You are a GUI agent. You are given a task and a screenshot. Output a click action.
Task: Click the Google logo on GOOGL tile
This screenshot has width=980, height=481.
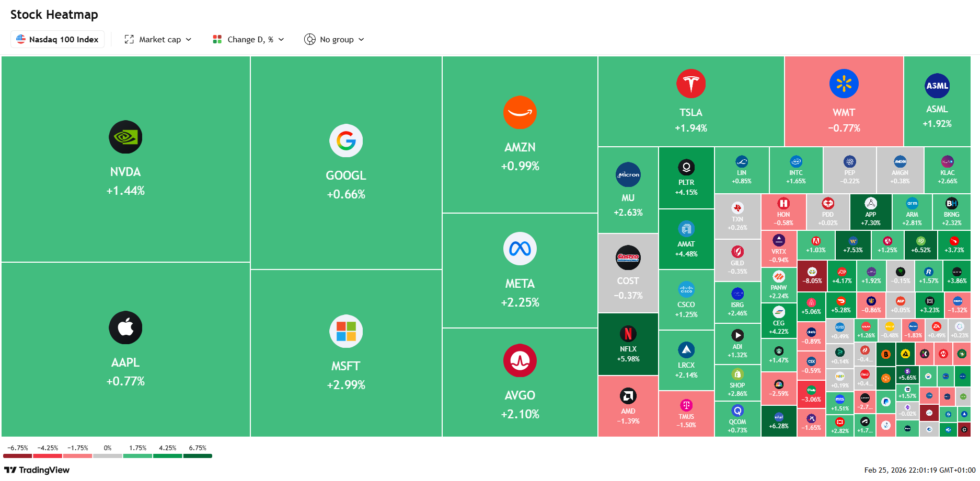point(346,140)
